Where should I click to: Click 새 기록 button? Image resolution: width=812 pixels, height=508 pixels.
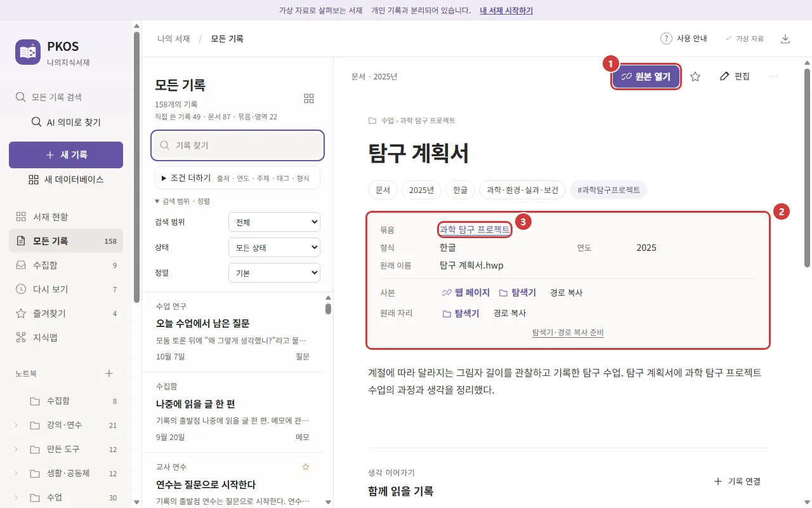click(x=66, y=155)
